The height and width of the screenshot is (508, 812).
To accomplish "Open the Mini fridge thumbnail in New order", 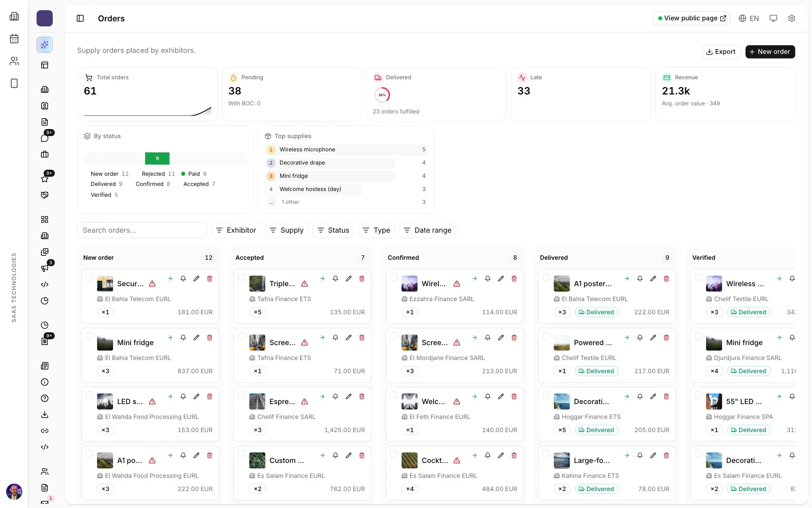I will click(x=105, y=343).
